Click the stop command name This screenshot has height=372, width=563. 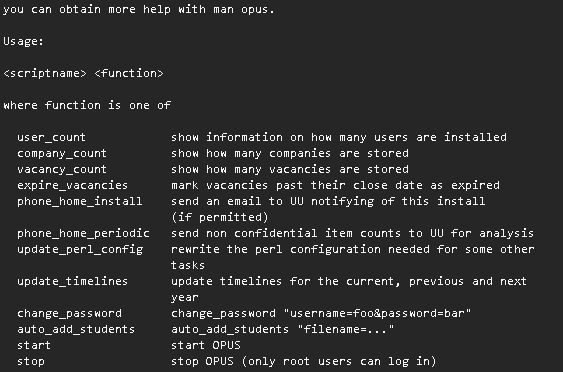31,361
